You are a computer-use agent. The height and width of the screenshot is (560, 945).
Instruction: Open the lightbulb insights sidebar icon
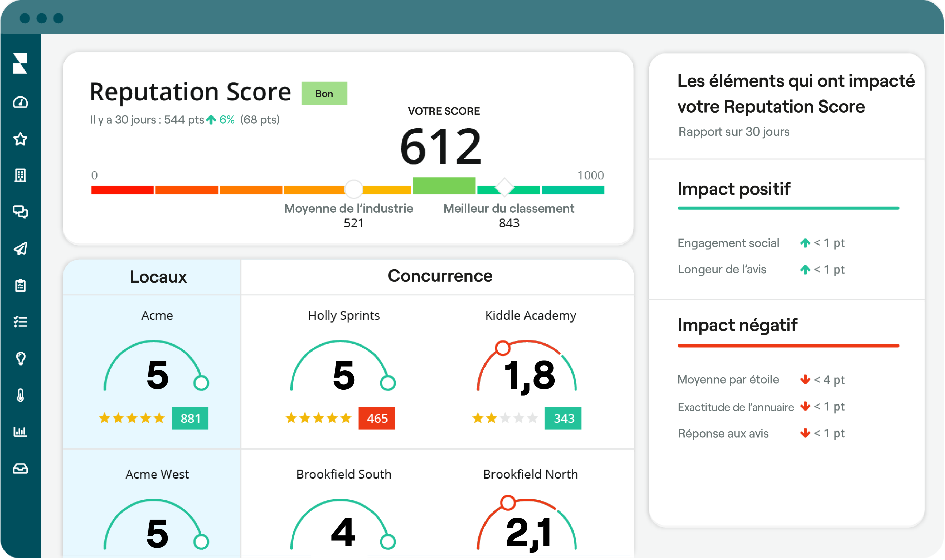pos(21,359)
